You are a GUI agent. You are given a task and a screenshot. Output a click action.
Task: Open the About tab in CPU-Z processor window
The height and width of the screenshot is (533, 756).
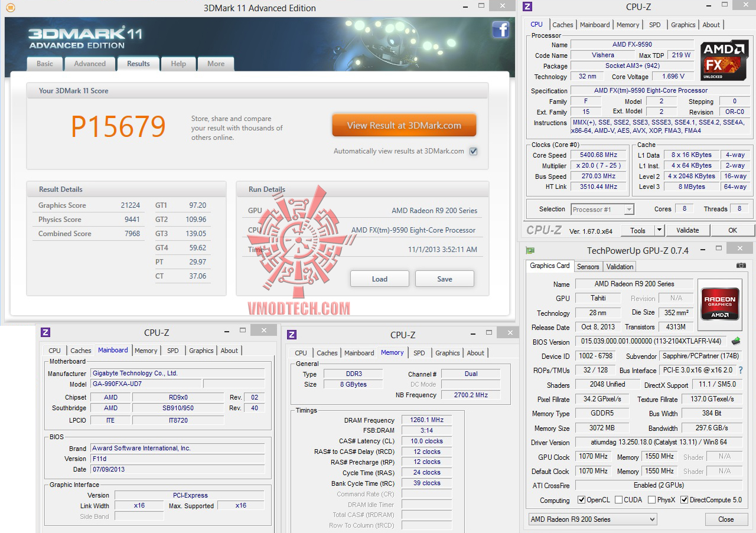[711, 25]
